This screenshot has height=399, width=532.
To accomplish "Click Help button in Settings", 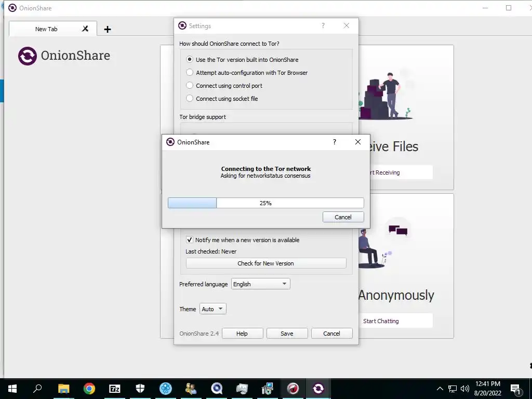I will click(x=242, y=334).
